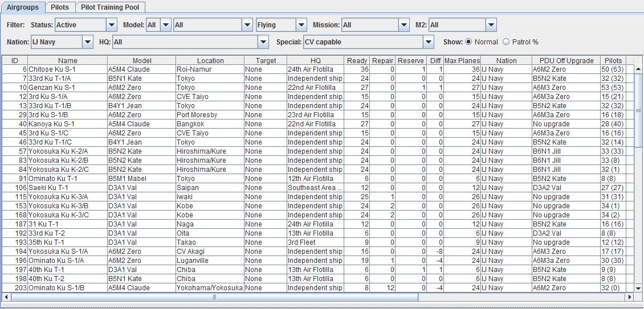Click the Location column header
Viewport: 644px width, 309px height.
[210, 60]
